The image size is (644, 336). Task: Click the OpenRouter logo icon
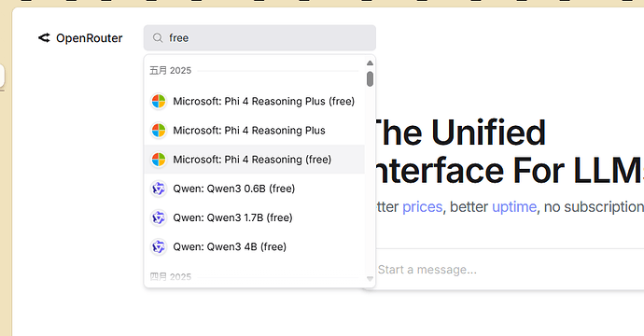44,37
